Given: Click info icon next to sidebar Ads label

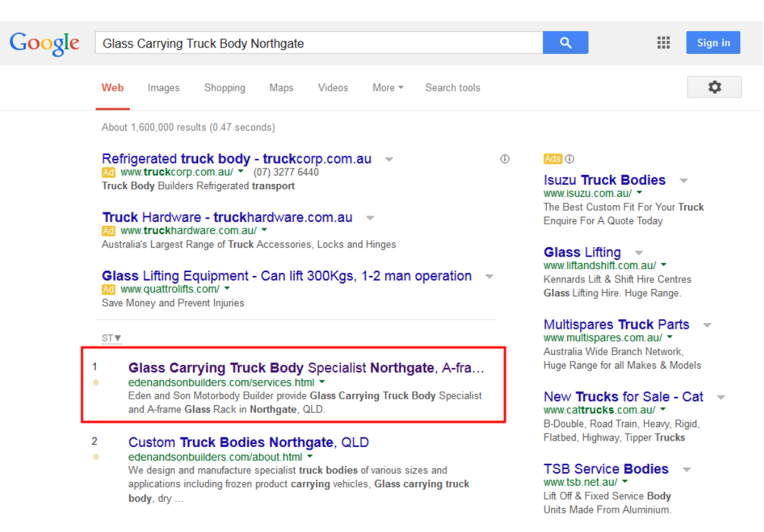Looking at the screenshot, I should [570, 159].
